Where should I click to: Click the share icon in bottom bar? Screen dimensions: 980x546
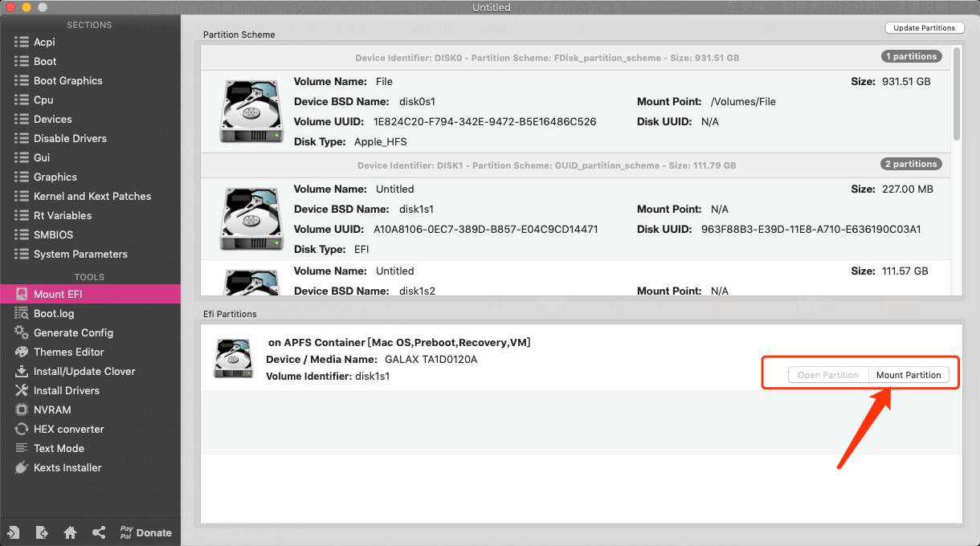pyautogui.click(x=99, y=532)
